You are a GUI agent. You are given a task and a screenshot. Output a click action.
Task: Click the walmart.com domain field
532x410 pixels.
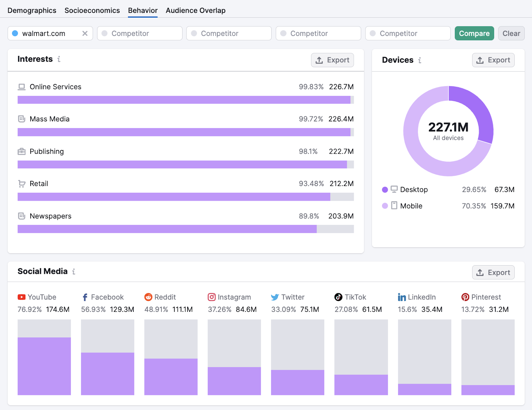tap(50, 33)
